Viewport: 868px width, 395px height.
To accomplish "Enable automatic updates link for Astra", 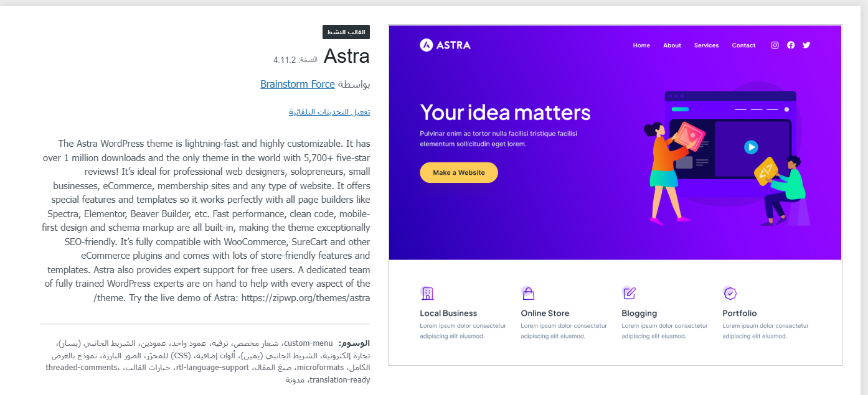I will point(329,112).
